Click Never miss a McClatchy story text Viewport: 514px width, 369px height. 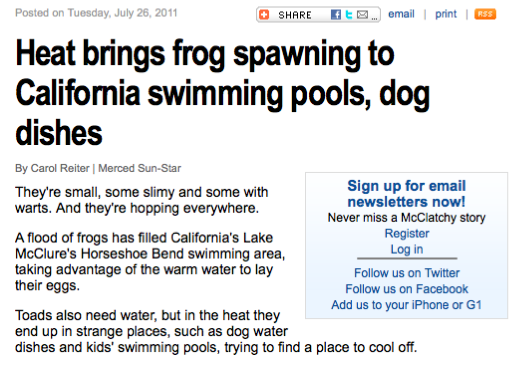407,218
